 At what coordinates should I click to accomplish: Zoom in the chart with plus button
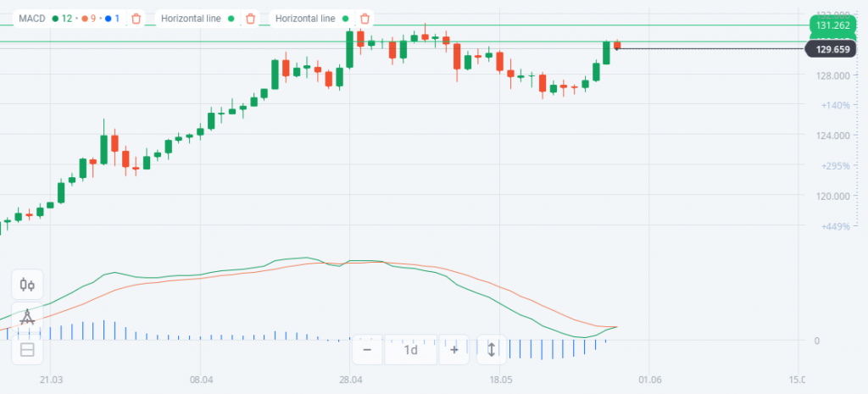point(454,349)
